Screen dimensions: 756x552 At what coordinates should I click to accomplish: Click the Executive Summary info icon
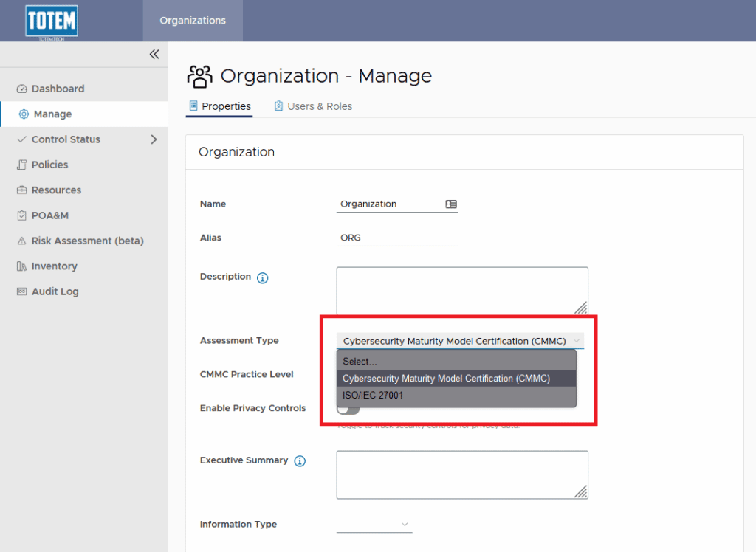tap(300, 461)
